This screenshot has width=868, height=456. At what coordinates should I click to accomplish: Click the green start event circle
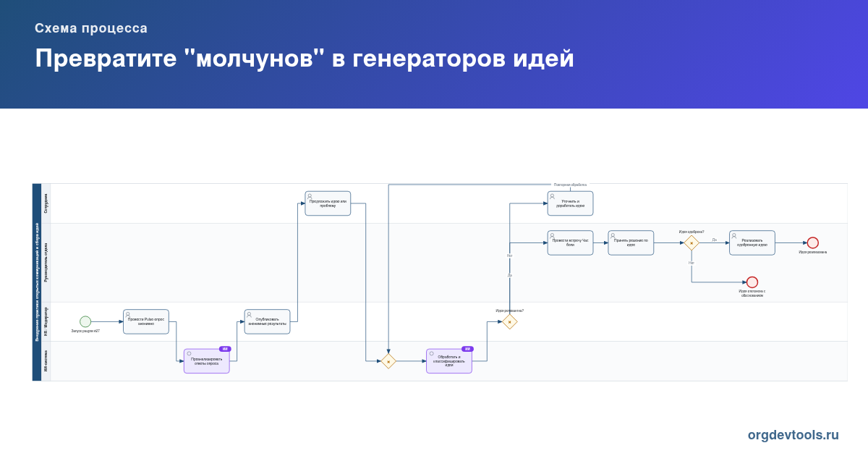click(85, 321)
